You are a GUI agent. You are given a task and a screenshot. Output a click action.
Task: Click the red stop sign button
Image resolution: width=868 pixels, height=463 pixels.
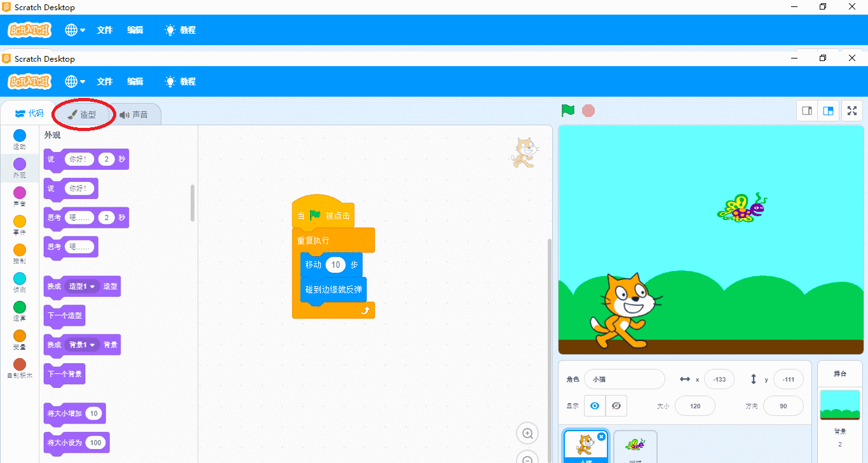click(x=588, y=111)
